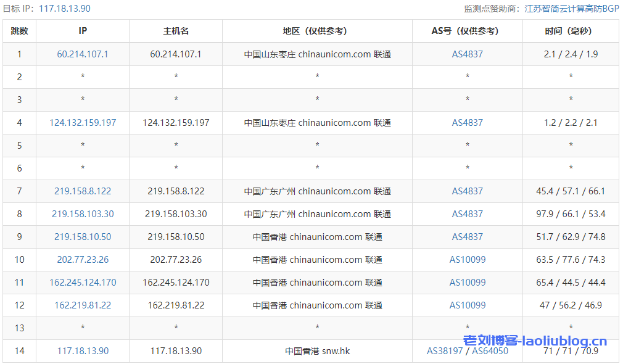
Task: Open IP link 162.219.81.22
Action: [x=83, y=305]
